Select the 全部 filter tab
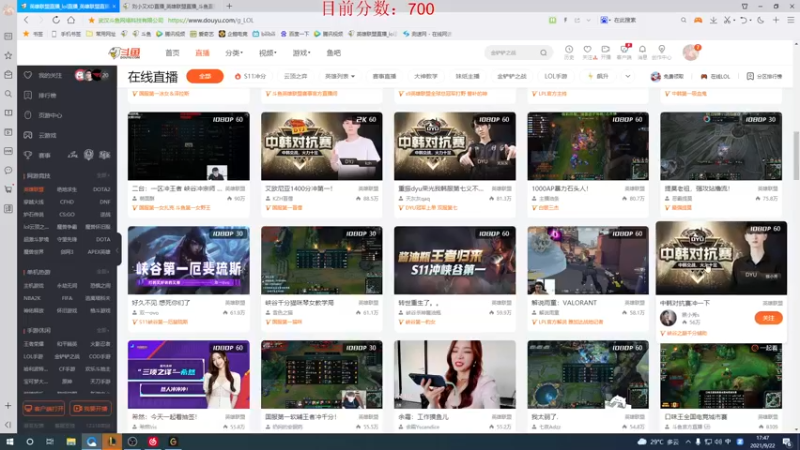This screenshot has width=800, height=450. point(205,76)
